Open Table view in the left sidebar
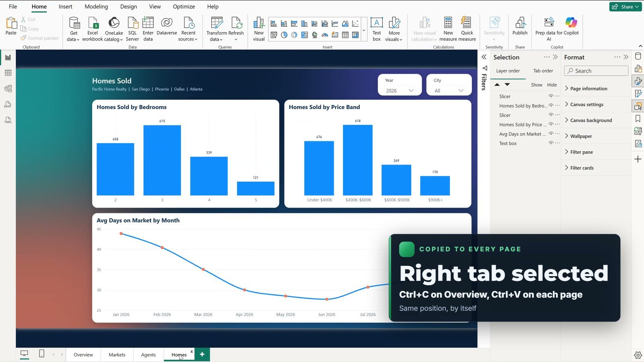This screenshot has height=362, width=644. click(8, 73)
